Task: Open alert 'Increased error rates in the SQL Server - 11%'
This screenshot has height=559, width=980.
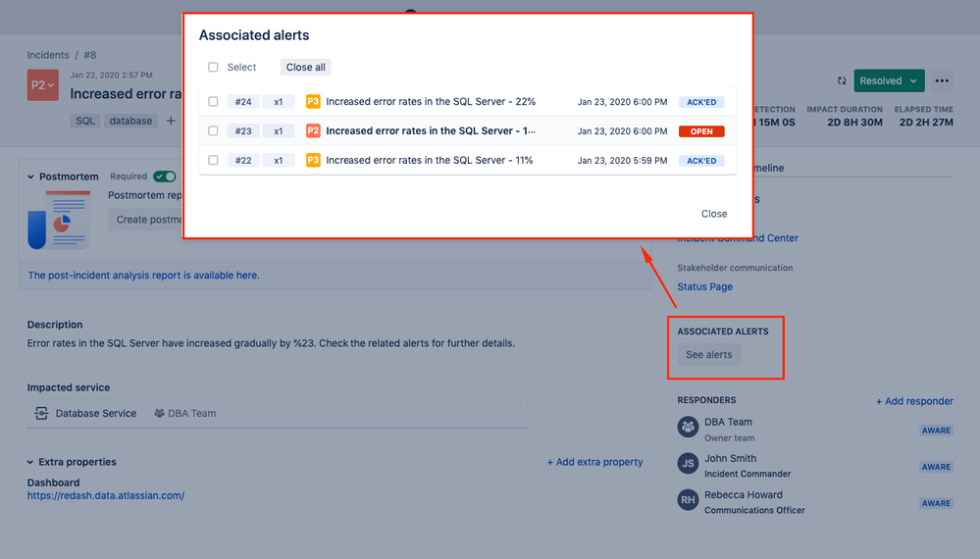Action: point(430,160)
